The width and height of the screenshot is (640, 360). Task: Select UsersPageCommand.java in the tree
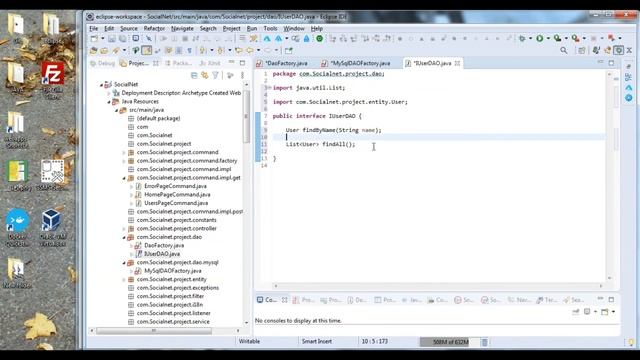176,203
